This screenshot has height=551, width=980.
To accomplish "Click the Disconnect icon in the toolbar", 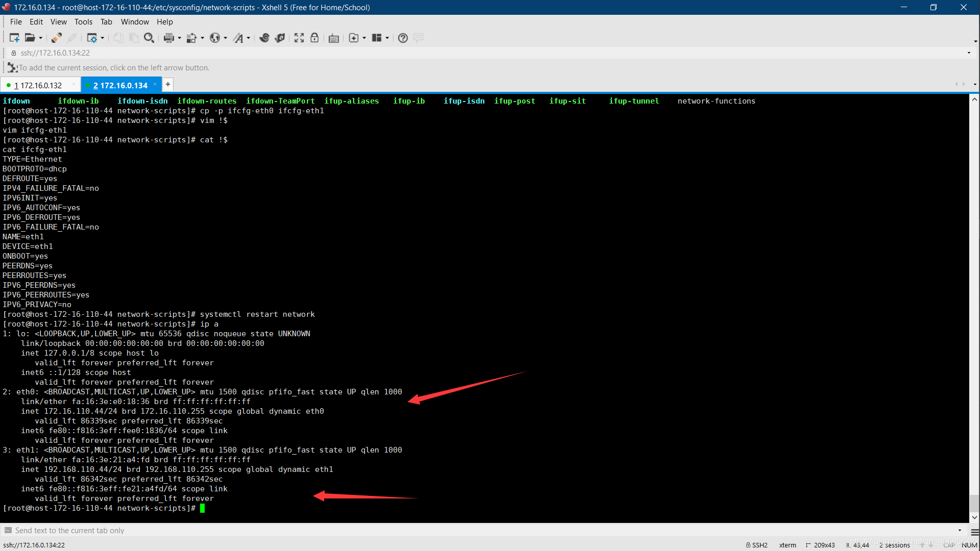I will point(72,38).
